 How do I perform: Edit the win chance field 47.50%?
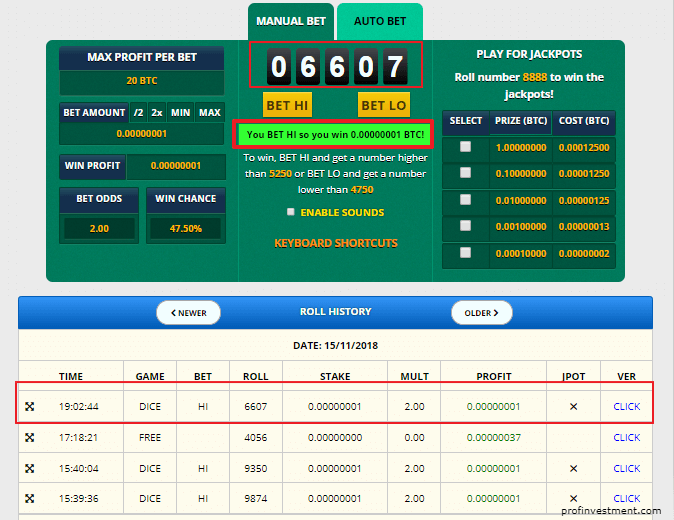click(185, 229)
